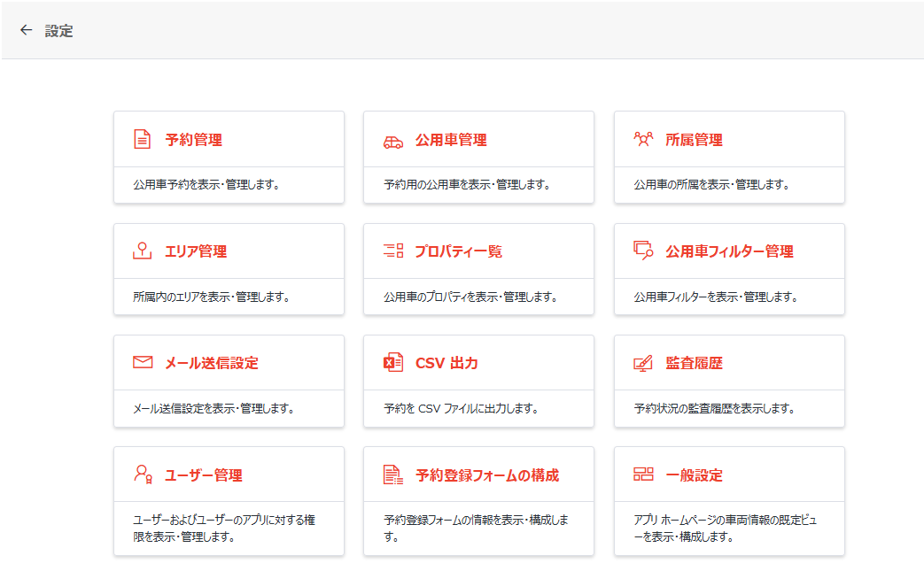Click description 公用車のプロパティを表示・管理します。
The image size is (924, 571).
[x=470, y=297]
